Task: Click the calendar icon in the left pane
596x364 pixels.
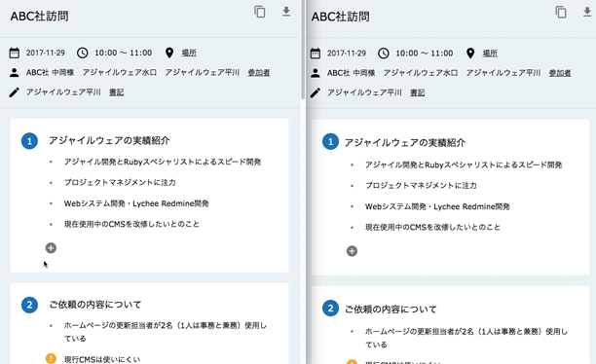Action: tap(14, 53)
